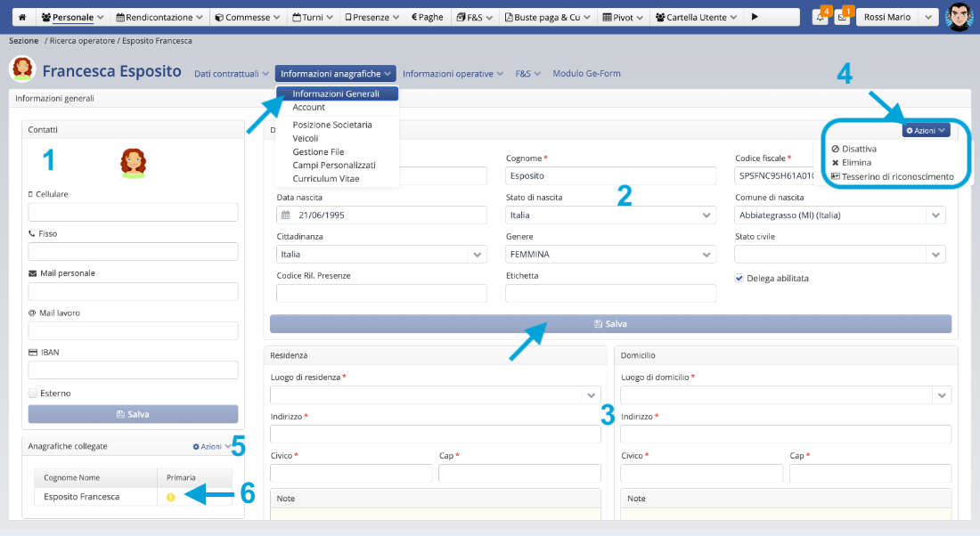Image resolution: width=980 pixels, height=536 pixels.
Task: Choose Posizione Societaria menu entry
Action: click(331, 125)
